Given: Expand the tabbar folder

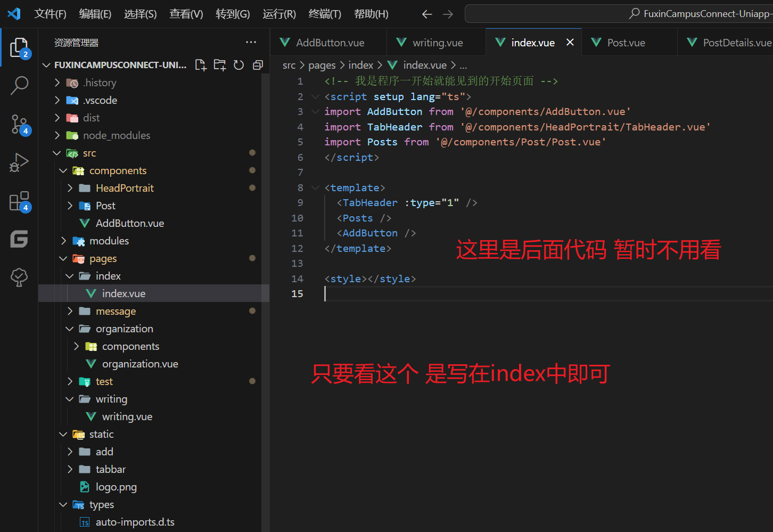Looking at the screenshot, I should [x=70, y=469].
